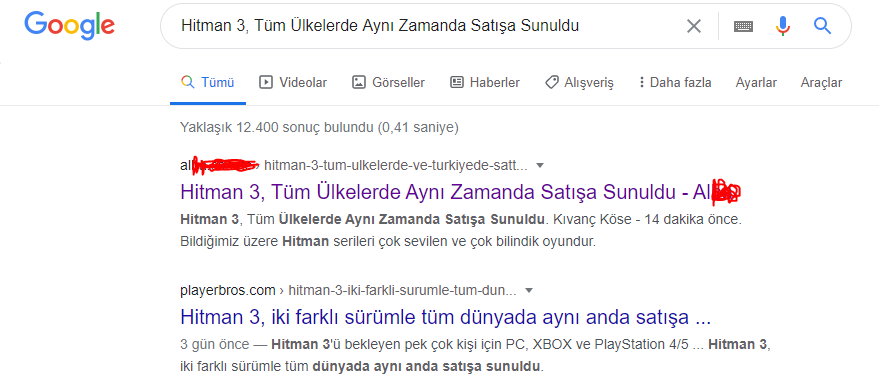Open 'Hitman 3, Tüm Ülkelerde Aynı Zamanda' result
This screenshot has width=879, height=385.
point(460,192)
